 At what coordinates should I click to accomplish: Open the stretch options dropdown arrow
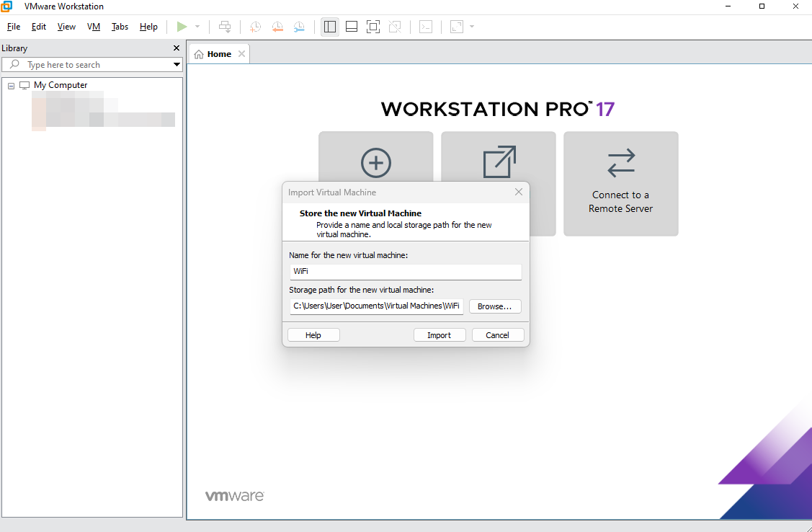tap(472, 27)
